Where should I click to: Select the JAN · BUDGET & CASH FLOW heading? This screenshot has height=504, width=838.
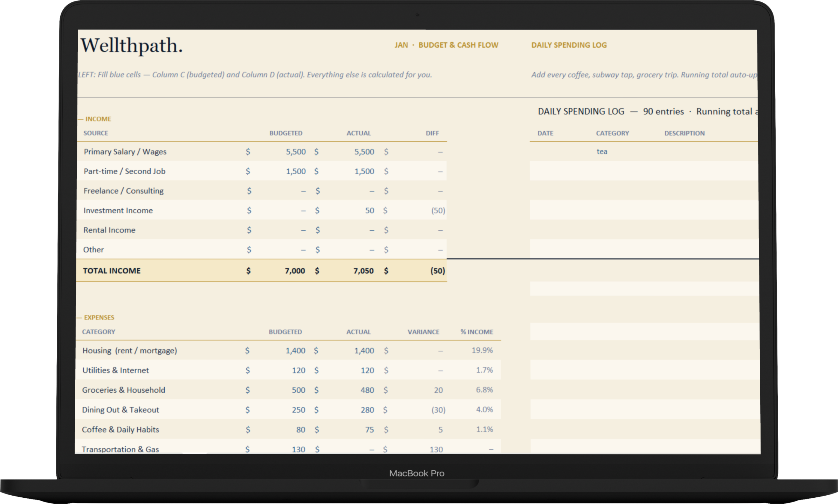(x=446, y=45)
